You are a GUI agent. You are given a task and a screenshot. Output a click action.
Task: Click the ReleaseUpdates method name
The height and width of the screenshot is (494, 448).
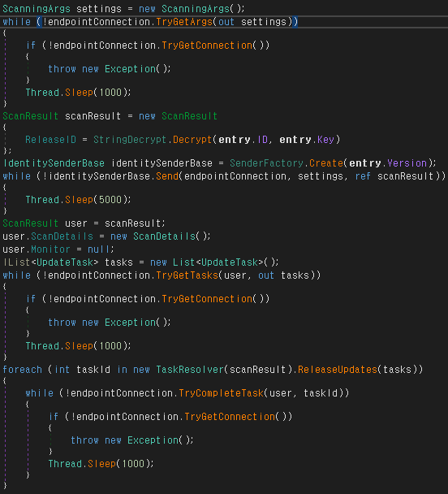338,370
